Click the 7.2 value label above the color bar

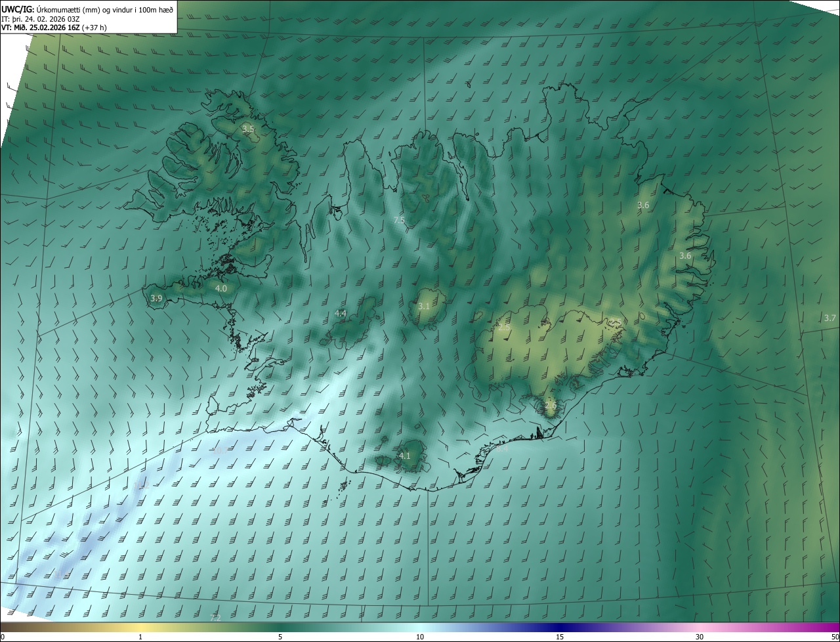pos(215,618)
